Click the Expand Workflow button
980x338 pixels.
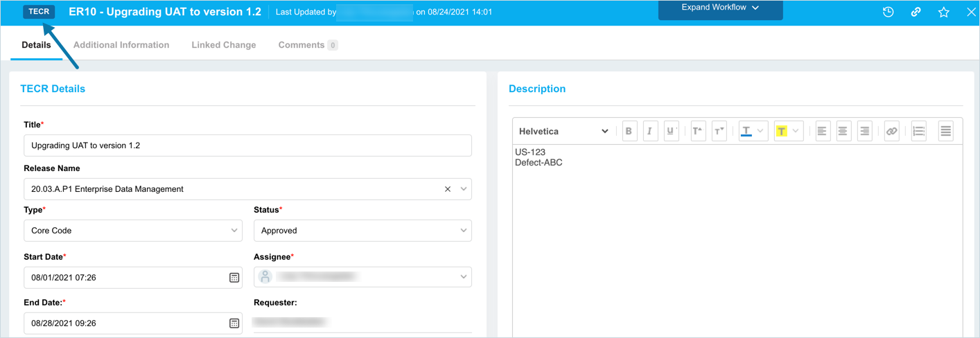point(720,8)
